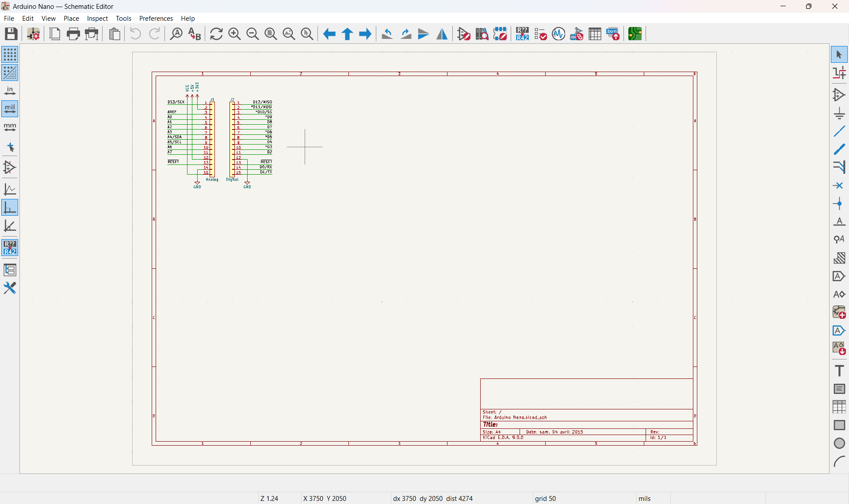Screen dimensions: 849x504
Task: Click the Refresh view icon
Action: pyautogui.click(x=216, y=34)
